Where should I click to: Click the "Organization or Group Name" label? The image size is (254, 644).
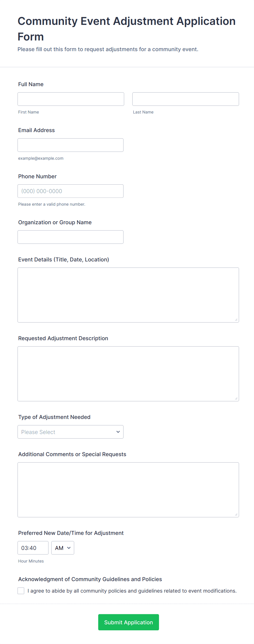(55, 222)
